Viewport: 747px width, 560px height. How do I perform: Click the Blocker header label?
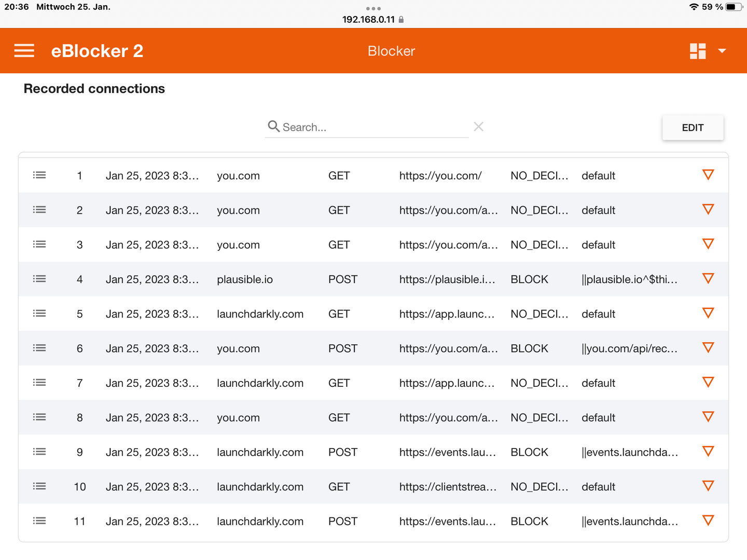tap(391, 51)
